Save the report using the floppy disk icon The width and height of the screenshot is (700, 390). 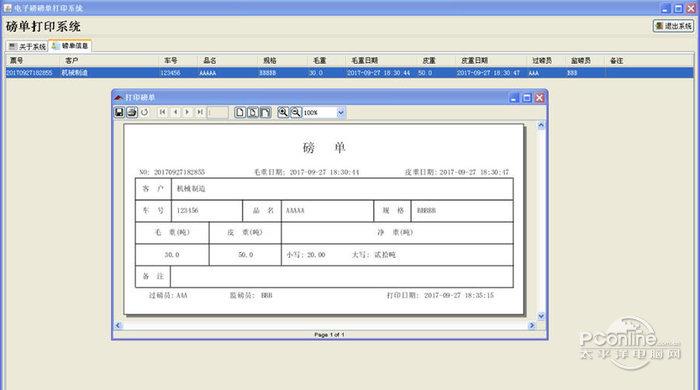[119, 112]
